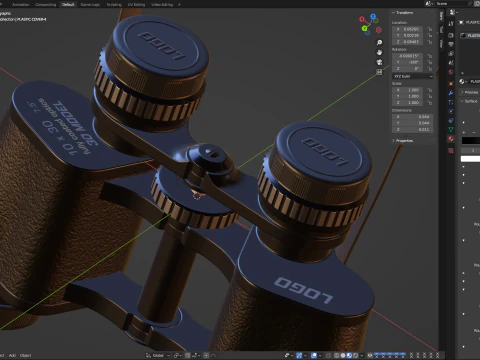
Task: Open the Physics properties tab
Action: pos(451,111)
